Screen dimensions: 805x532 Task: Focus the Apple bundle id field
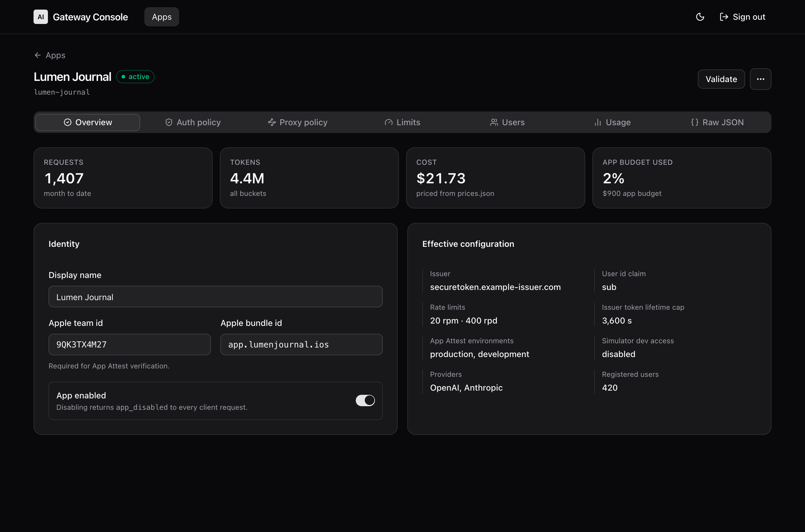click(x=301, y=345)
